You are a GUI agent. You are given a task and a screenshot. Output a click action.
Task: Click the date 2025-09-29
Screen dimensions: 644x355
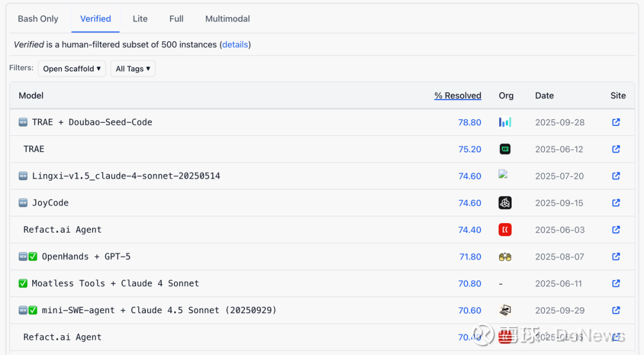[x=560, y=311]
